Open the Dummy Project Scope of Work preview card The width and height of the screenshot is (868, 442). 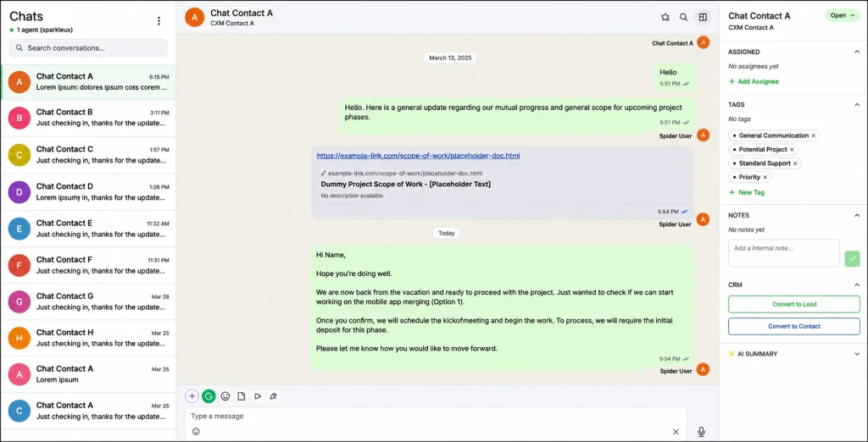502,185
